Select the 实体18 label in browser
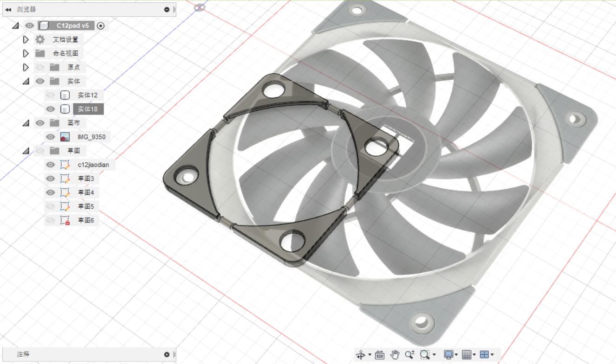This screenshot has height=364, width=616. pos(88,109)
